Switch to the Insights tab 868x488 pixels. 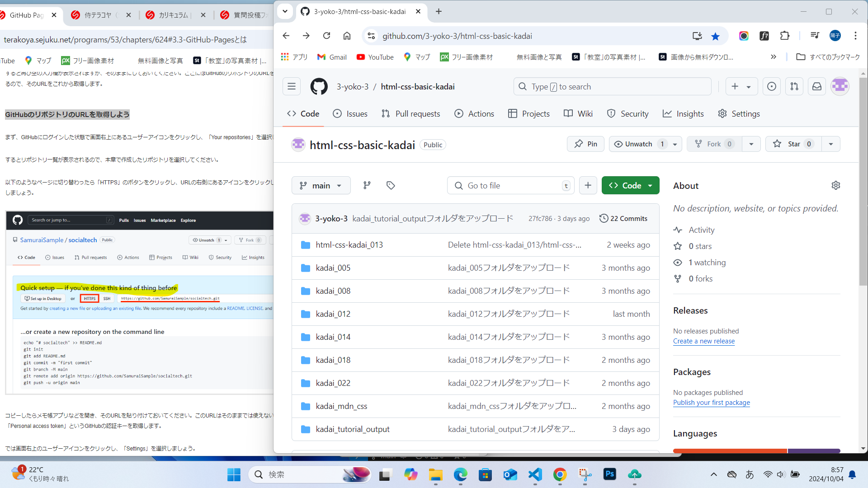pos(683,113)
